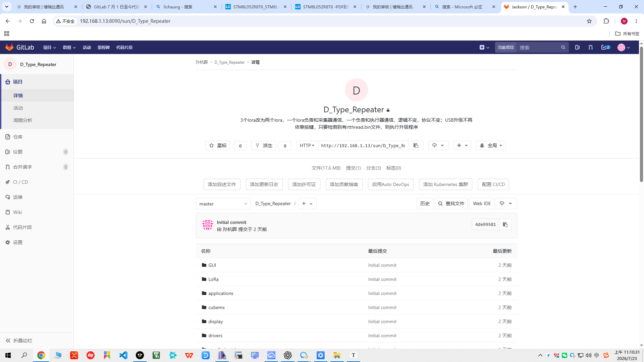The image size is (644, 362).
Task: Bookmark this page with the star icon
Action: pos(589,21)
